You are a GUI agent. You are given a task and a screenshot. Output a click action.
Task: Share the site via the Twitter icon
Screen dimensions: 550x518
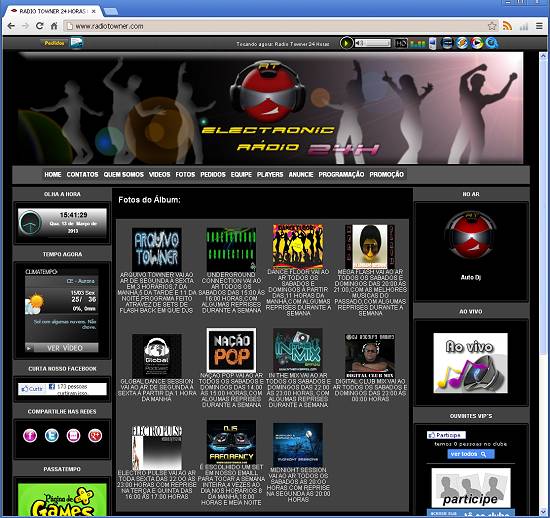pos(52,436)
